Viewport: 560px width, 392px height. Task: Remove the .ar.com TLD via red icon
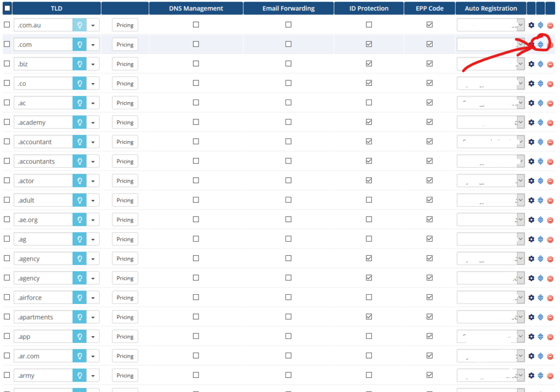pos(550,356)
